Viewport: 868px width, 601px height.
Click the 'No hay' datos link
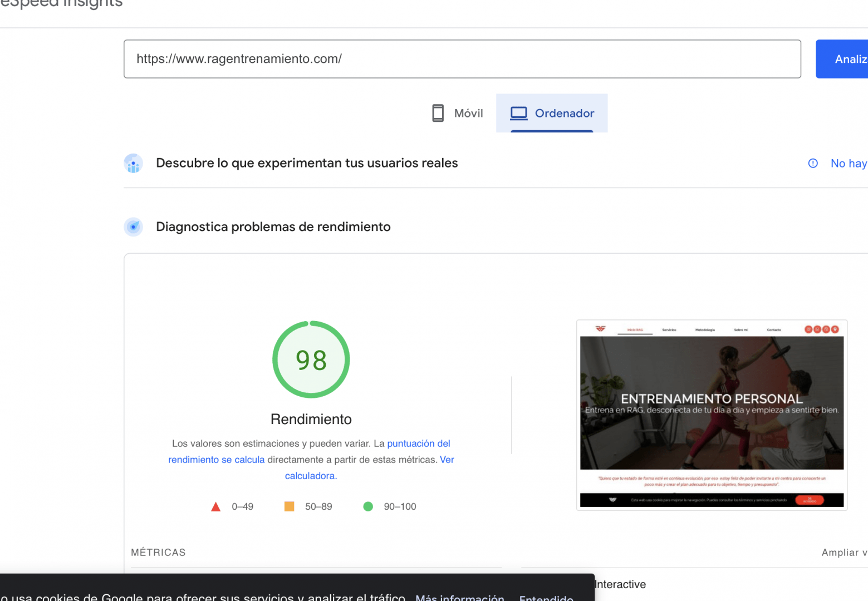(x=849, y=163)
